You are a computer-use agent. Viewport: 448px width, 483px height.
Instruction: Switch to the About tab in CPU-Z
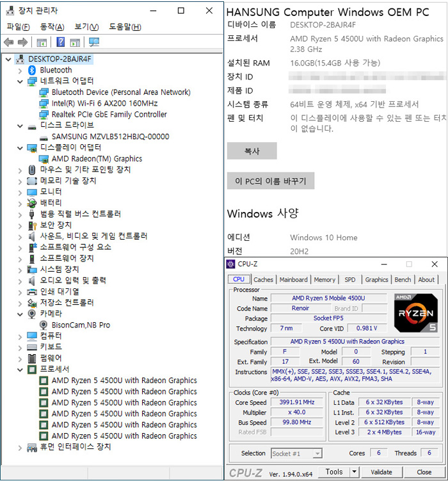point(426,279)
